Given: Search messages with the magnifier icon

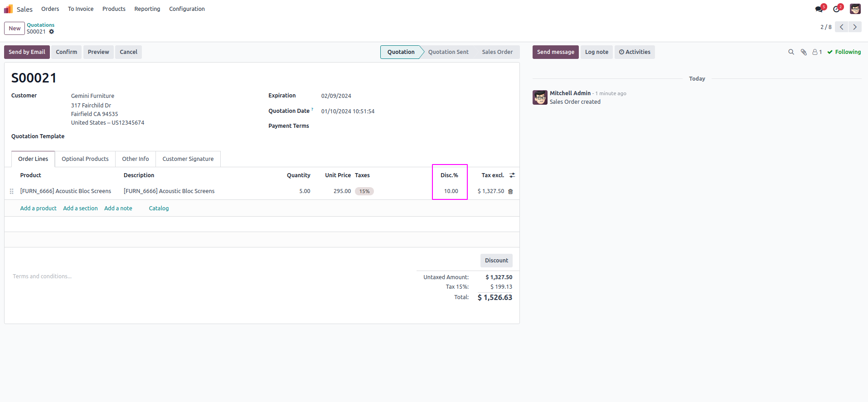Looking at the screenshot, I should [791, 52].
